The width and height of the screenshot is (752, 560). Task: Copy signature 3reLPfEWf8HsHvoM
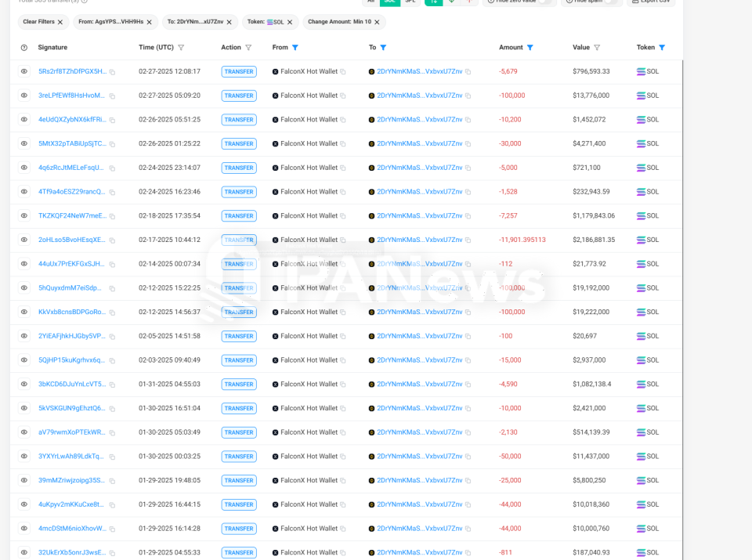tap(112, 96)
